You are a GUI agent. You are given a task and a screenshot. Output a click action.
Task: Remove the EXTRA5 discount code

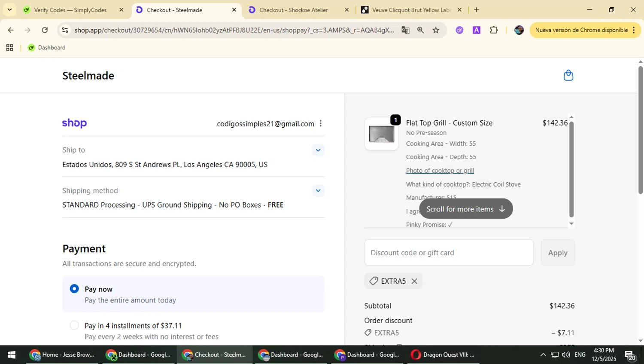click(x=414, y=281)
